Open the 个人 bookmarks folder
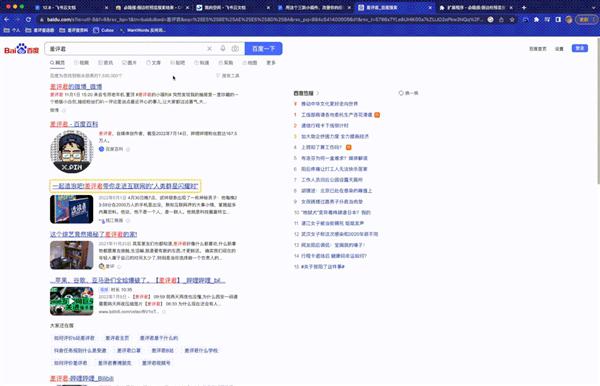The image size is (600, 386). (11, 30)
